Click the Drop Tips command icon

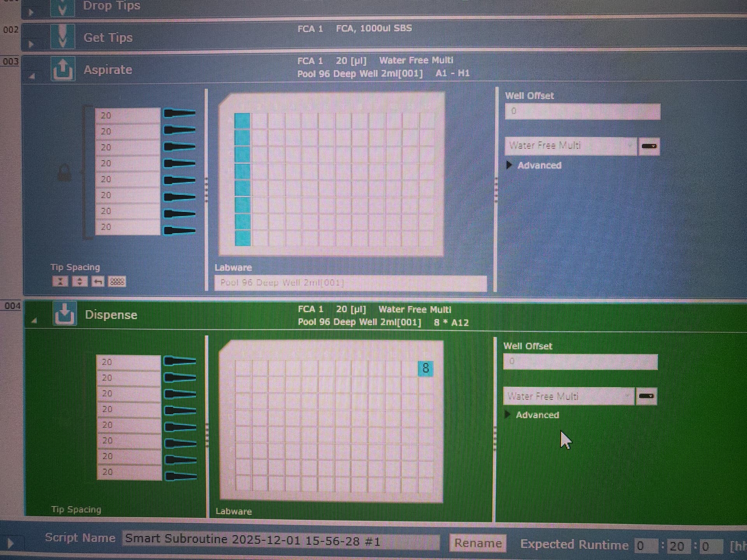coord(62,8)
